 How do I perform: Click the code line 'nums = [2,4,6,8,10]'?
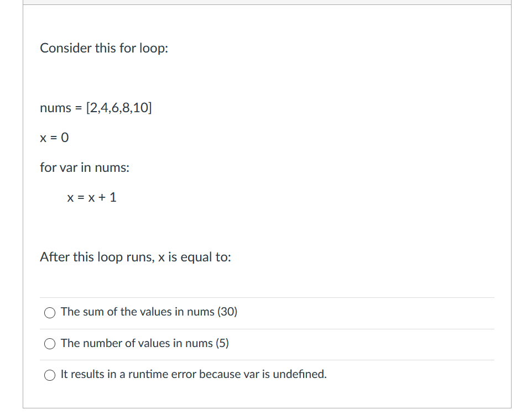tap(97, 108)
